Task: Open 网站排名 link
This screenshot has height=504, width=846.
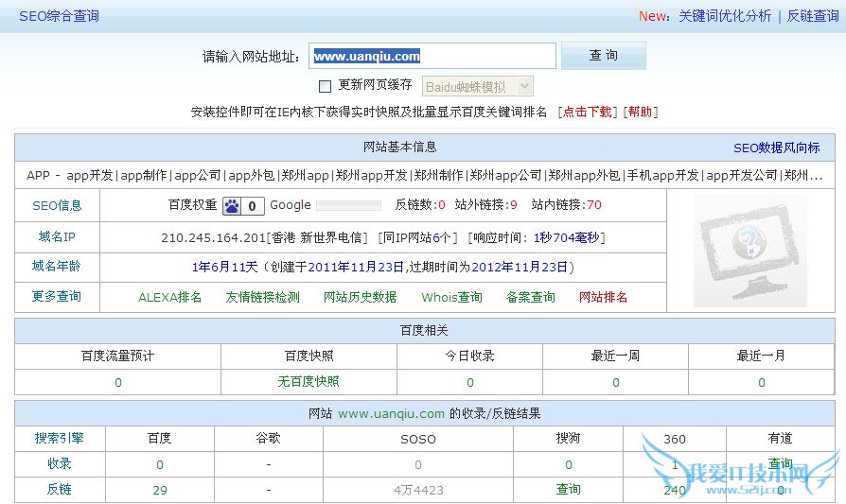Action: pos(603,297)
